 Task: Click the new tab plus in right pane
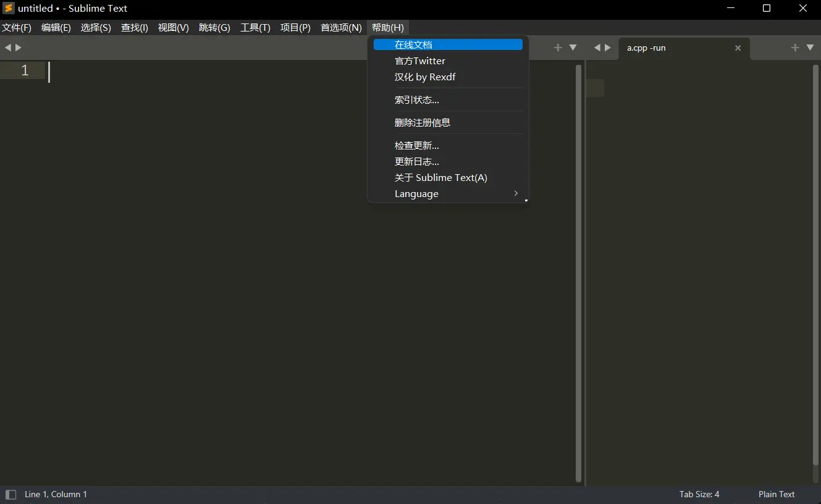click(x=795, y=48)
